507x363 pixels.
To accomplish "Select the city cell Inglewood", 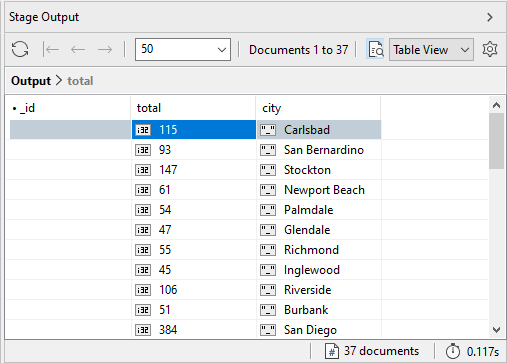I will click(319, 270).
